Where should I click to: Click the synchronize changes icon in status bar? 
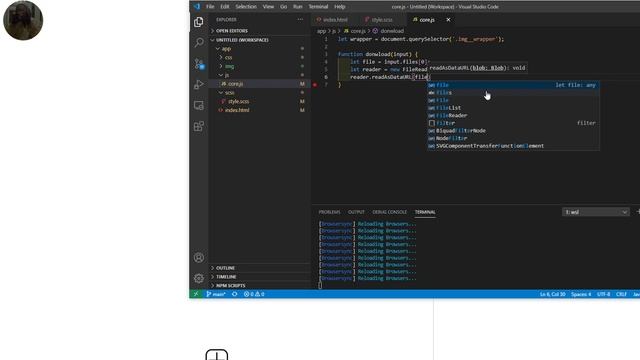pos(235,294)
